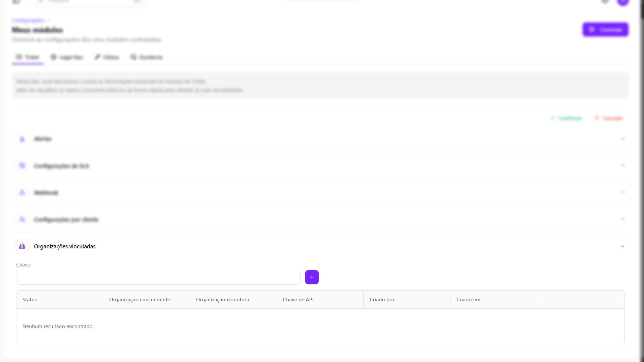Viewport: 644px width, 362px height.
Task: Collapse the Organizações vinculadas section chevron
Action: 623,246
